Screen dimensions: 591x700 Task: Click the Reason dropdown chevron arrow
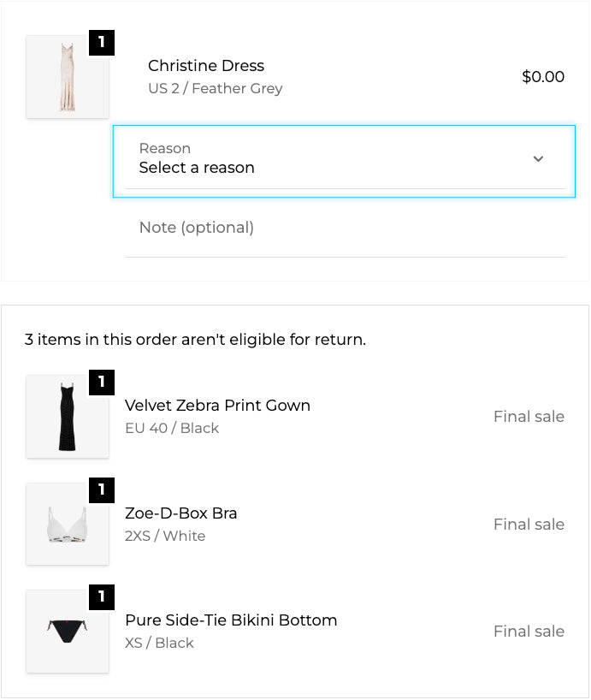point(538,159)
